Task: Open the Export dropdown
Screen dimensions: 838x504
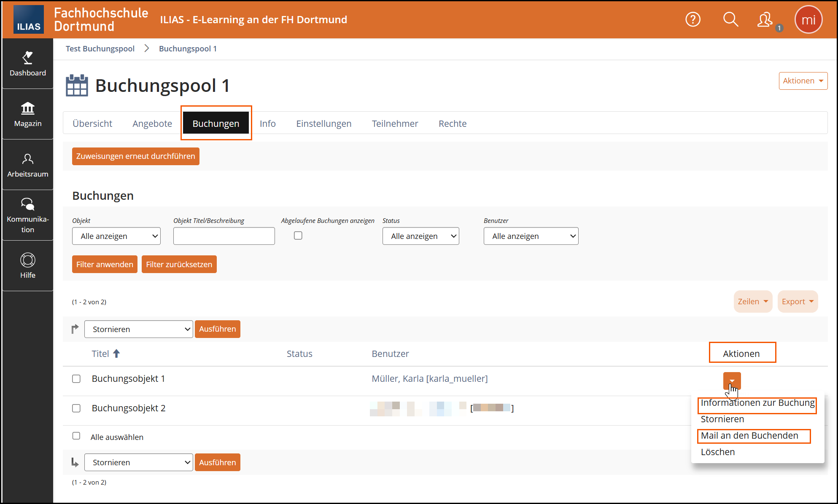Action: [797, 301]
